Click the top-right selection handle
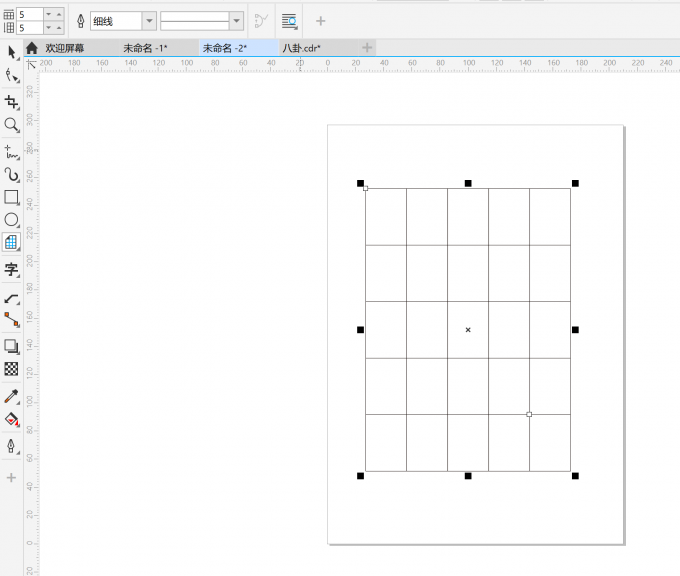The width and height of the screenshot is (680, 576). pyautogui.click(x=575, y=183)
